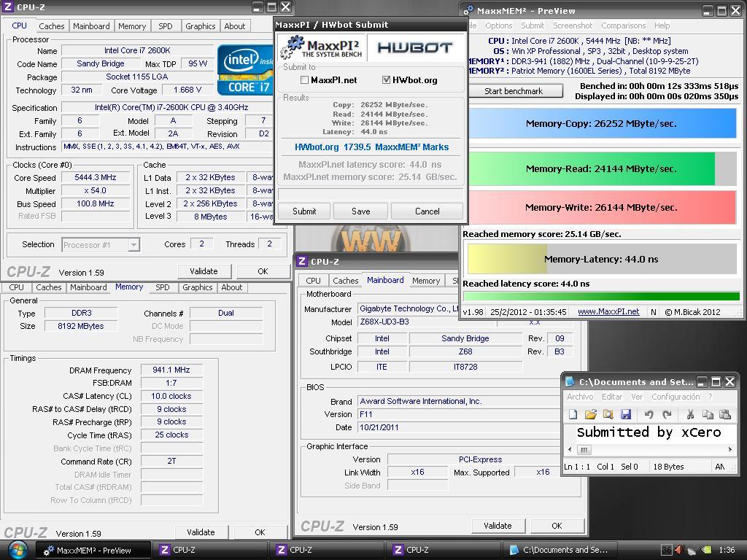Click Windows Start orb
This screenshot has height=560, width=747.
pyautogui.click(x=18, y=551)
